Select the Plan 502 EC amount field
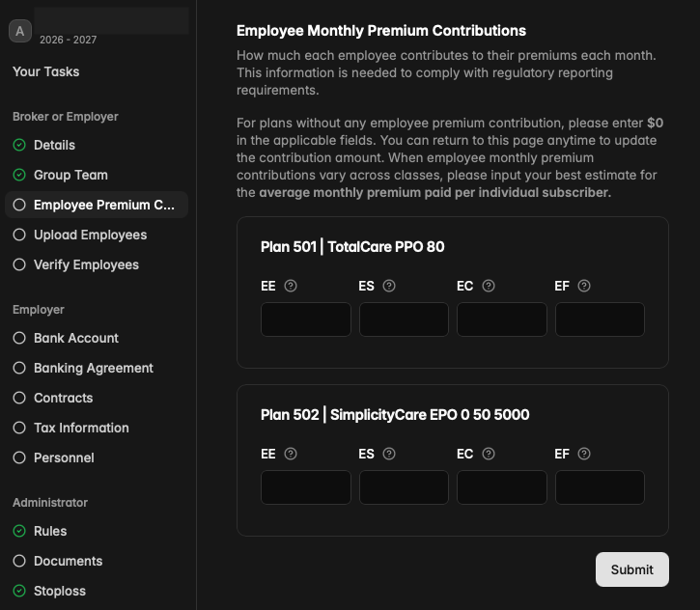 pyautogui.click(x=502, y=487)
